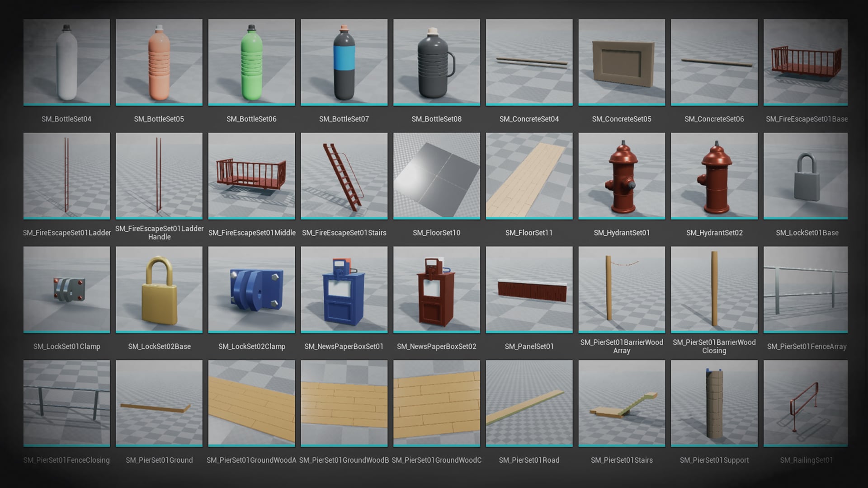Image resolution: width=868 pixels, height=488 pixels.
Task: Choose the SM_HydrantSet02 thumbnail
Action: (714, 176)
